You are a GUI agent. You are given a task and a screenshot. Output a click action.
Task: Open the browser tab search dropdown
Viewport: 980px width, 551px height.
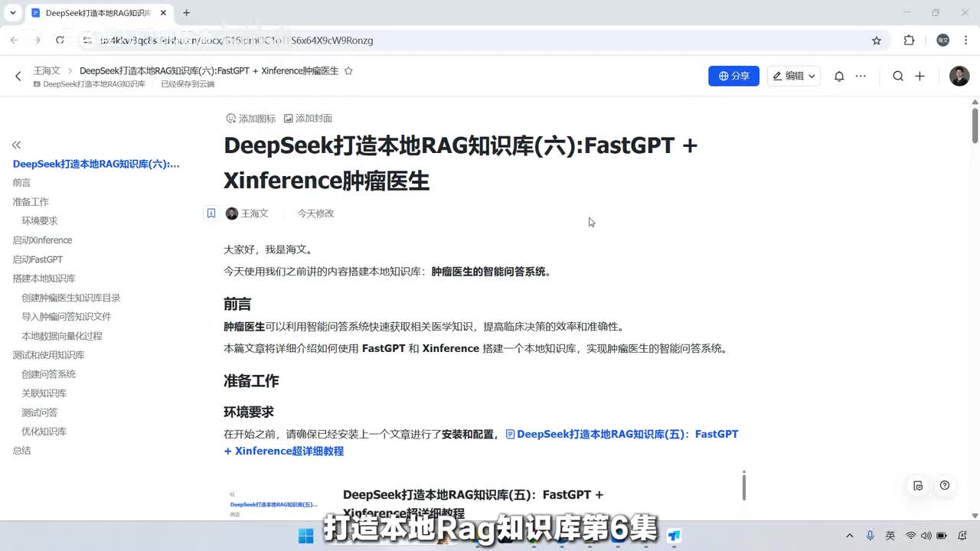[13, 13]
